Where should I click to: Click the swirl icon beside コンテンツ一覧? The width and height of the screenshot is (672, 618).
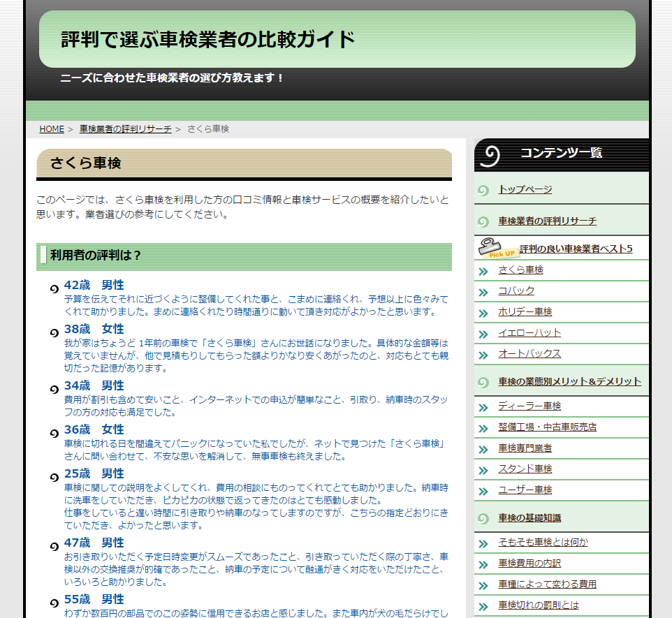[x=491, y=156]
